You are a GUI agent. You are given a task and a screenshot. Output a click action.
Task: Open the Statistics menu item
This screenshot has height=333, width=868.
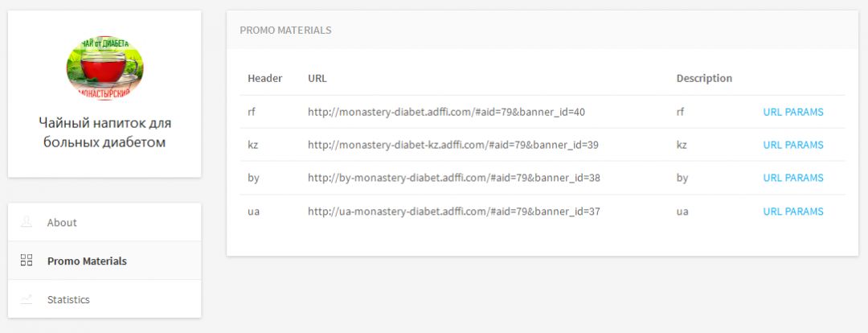(104, 299)
